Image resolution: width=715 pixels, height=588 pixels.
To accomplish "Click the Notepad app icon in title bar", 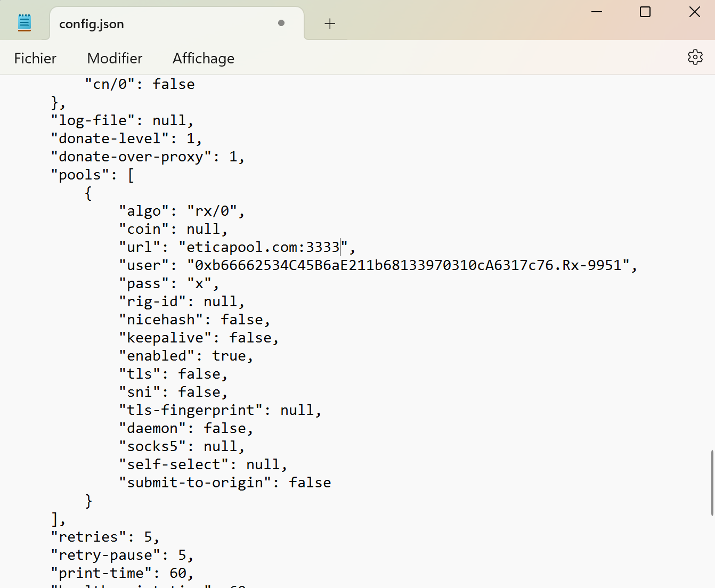I will (x=25, y=23).
